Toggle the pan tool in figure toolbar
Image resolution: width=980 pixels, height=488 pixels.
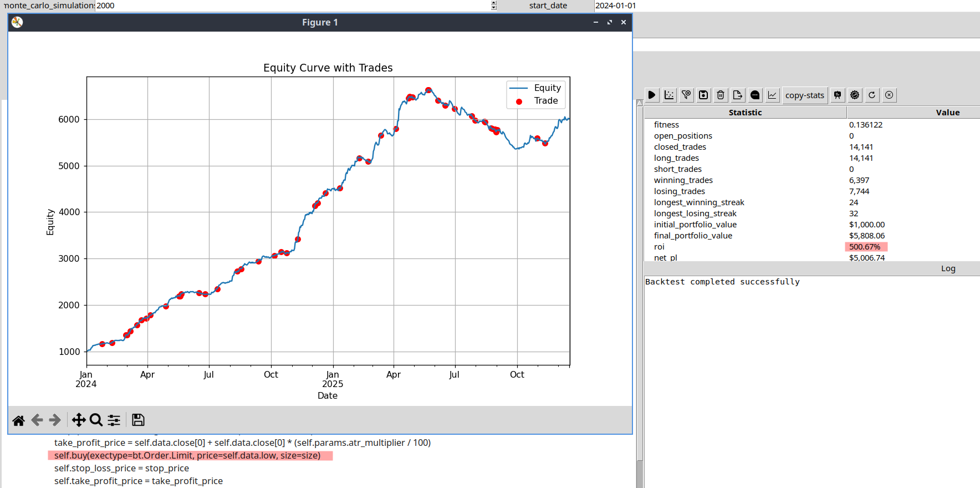pyautogui.click(x=79, y=420)
